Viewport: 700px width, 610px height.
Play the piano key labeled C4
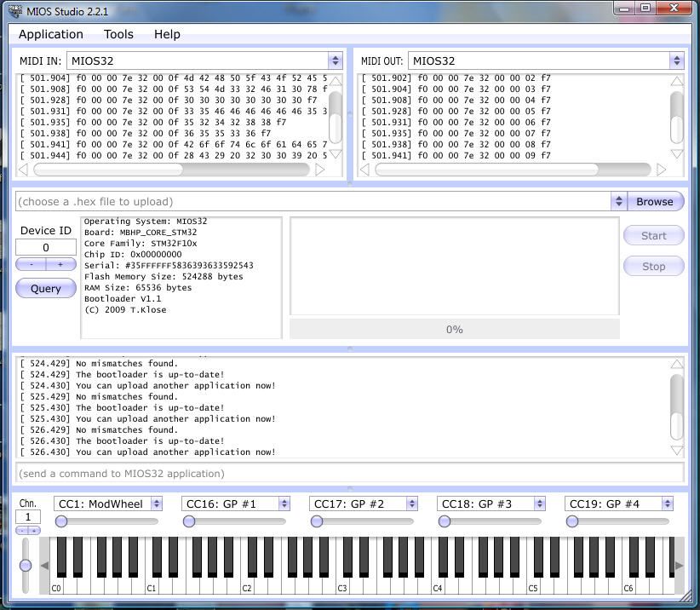click(x=438, y=586)
